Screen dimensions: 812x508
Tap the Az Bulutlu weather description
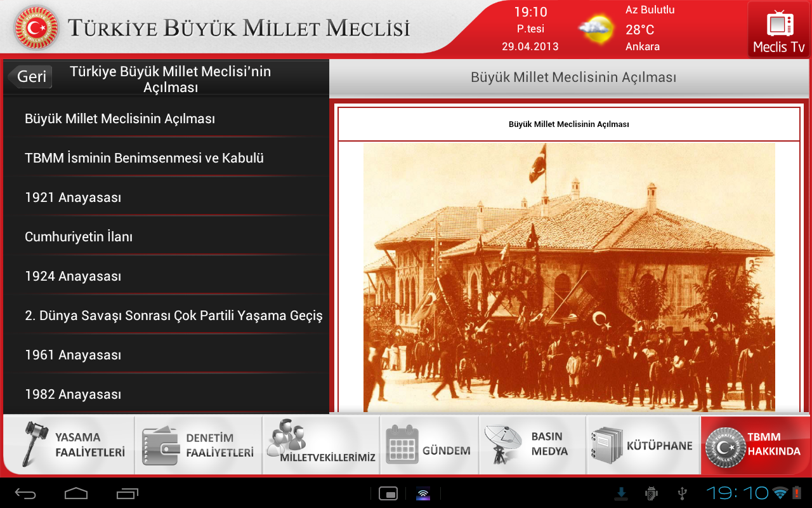point(650,10)
